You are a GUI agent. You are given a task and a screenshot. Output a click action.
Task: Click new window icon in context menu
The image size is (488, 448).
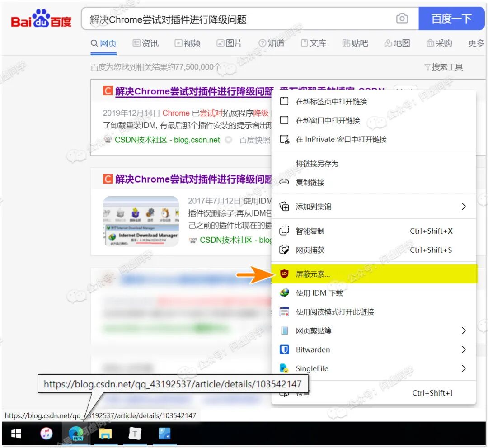[284, 120]
